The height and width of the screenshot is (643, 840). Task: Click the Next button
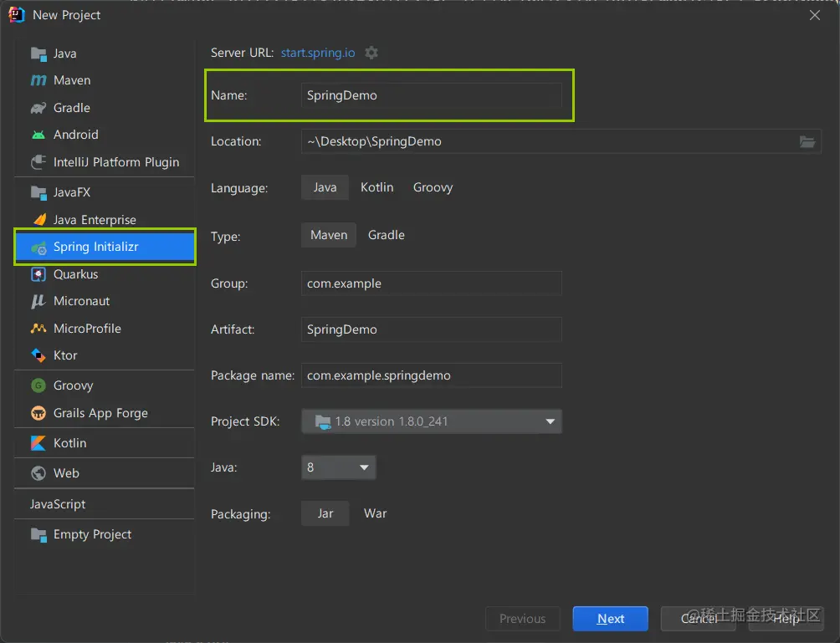point(610,619)
